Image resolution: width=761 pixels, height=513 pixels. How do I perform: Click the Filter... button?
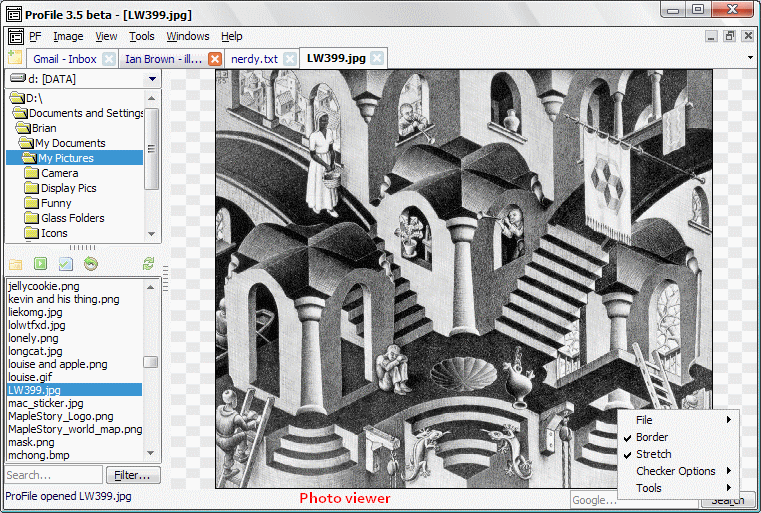133,475
